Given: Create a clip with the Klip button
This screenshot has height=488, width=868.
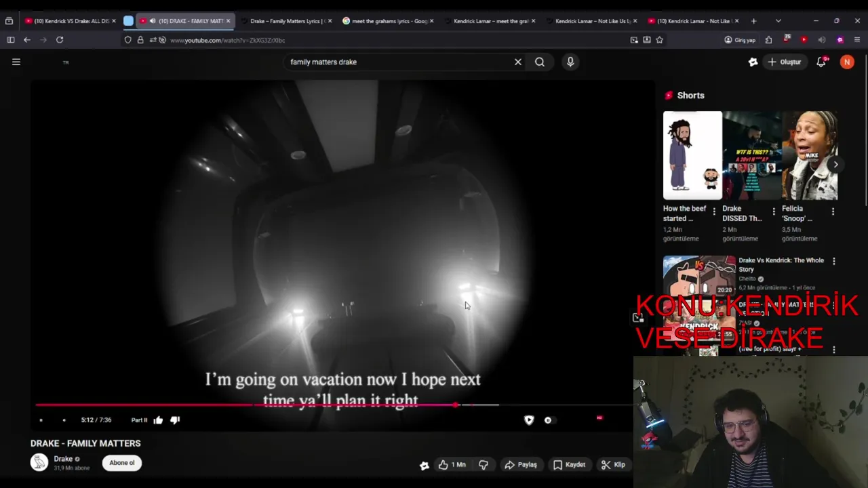Looking at the screenshot, I should tap(614, 465).
